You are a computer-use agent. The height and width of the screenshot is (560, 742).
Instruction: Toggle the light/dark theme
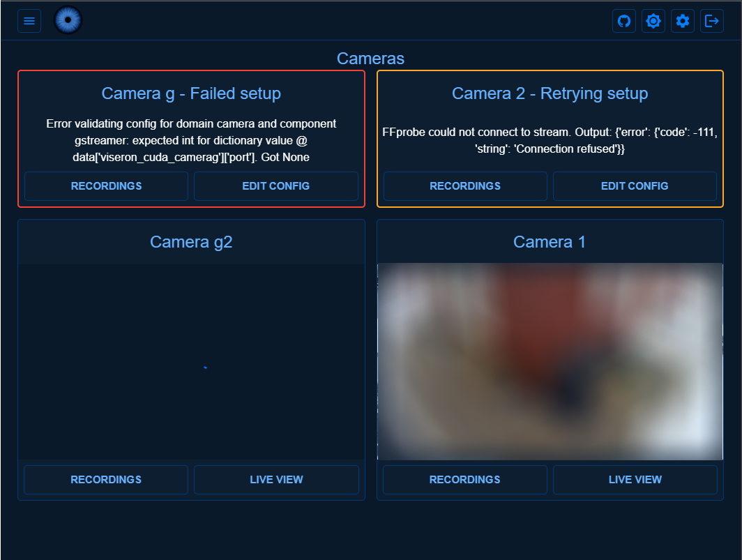click(x=653, y=21)
